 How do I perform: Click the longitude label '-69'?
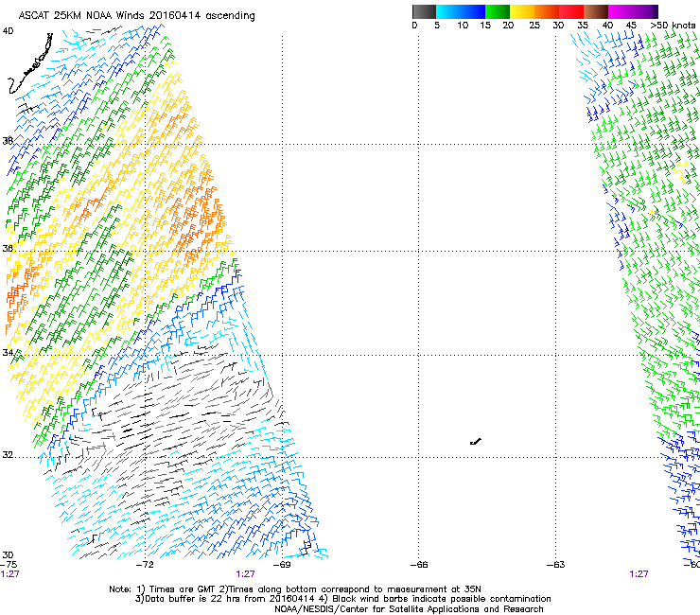[282, 565]
